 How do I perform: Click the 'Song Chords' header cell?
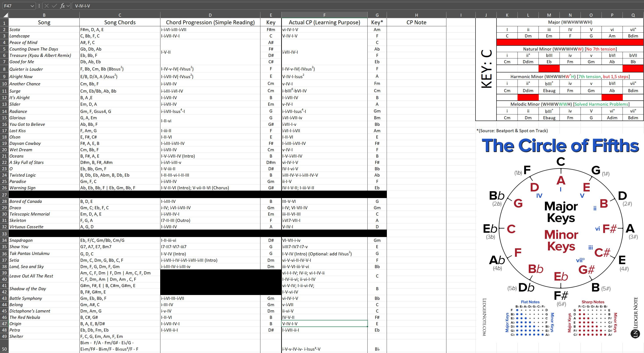click(120, 22)
